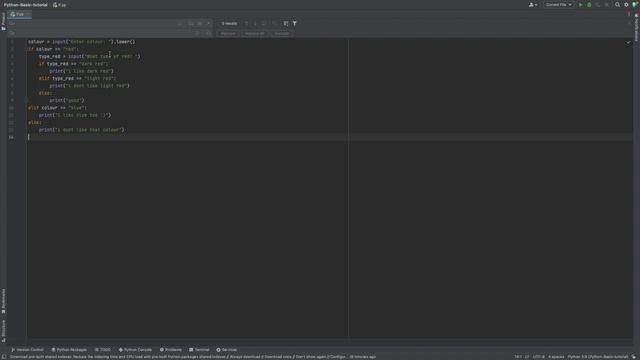The image size is (640, 360).
Task: Click the Python 3.9 interpreter selector in status bar
Action: 598,357
